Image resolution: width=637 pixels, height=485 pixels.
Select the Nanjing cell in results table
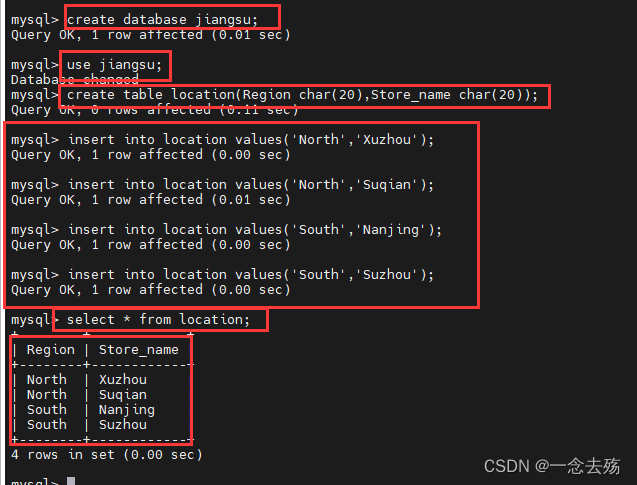(x=126, y=410)
